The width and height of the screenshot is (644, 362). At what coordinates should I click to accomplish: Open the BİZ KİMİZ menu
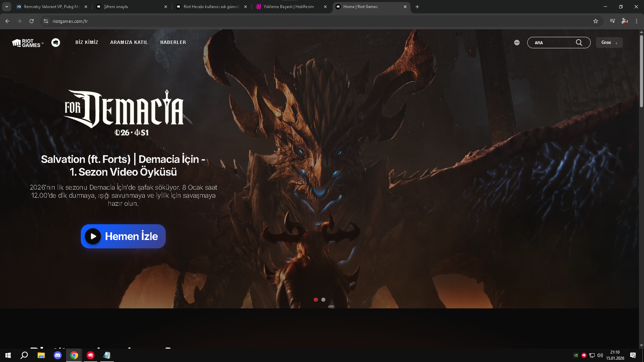[87, 42]
